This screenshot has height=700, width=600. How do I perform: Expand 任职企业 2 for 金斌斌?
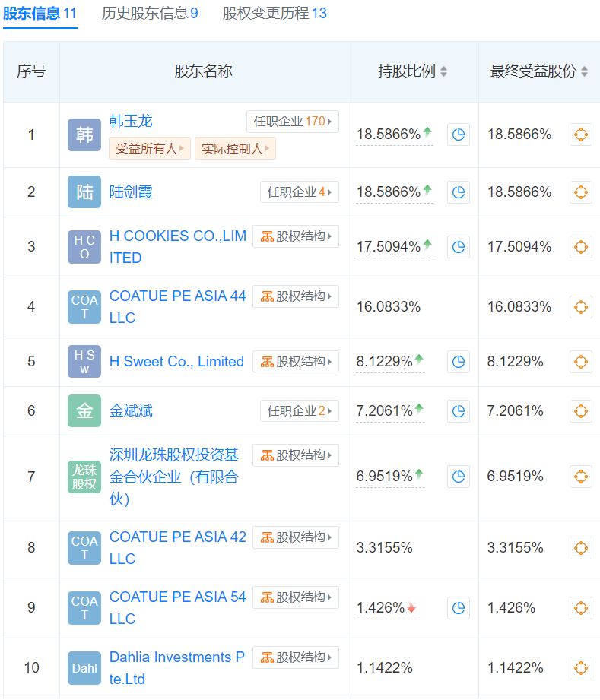click(299, 411)
